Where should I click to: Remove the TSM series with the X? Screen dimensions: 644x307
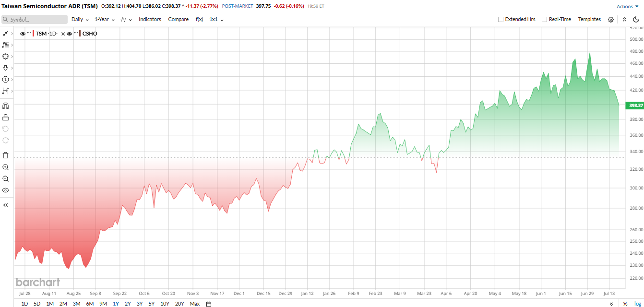(63, 34)
